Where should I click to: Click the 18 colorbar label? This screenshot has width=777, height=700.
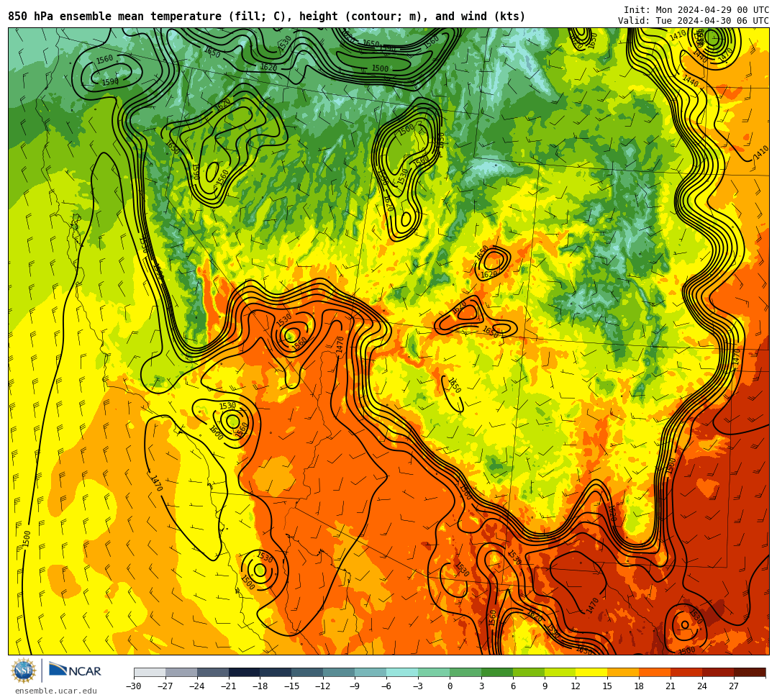[640, 686]
